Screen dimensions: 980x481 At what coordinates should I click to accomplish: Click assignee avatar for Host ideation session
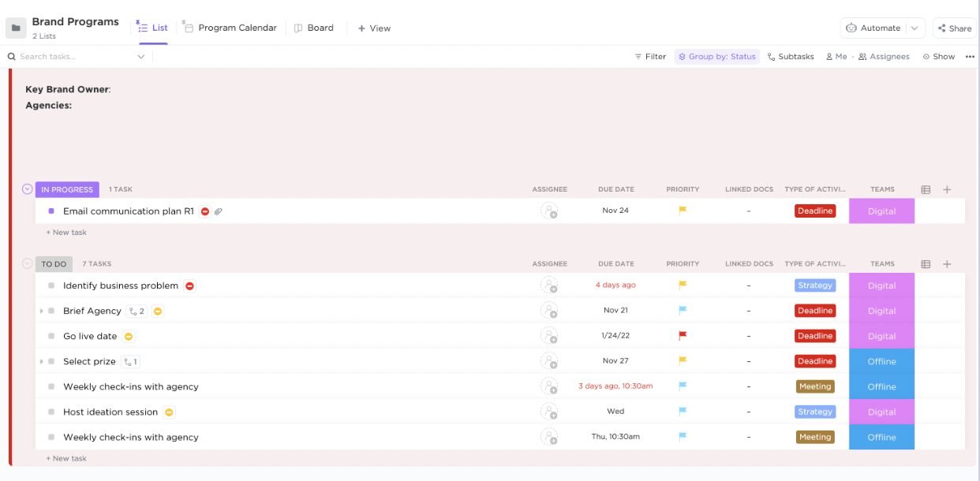pyautogui.click(x=549, y=412)
